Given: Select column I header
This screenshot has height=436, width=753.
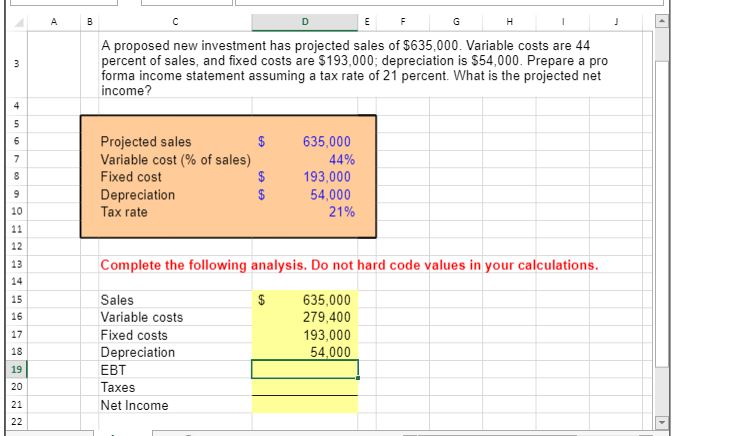Looking at the screenshot, I should [562, 22].
